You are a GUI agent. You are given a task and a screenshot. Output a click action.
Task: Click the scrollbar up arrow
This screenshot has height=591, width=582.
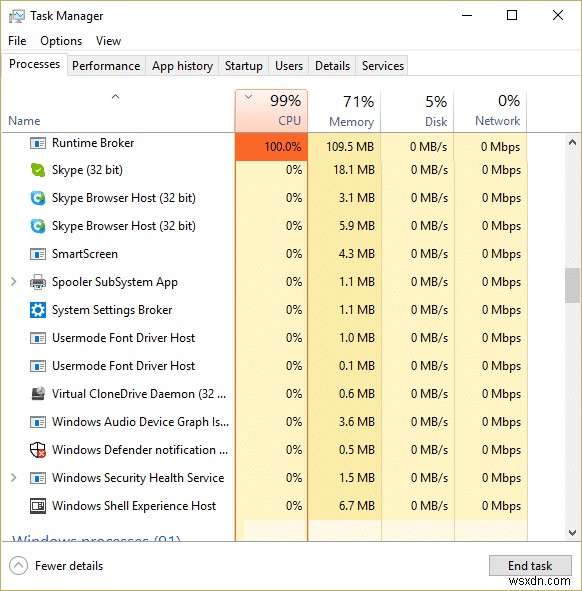572,142
